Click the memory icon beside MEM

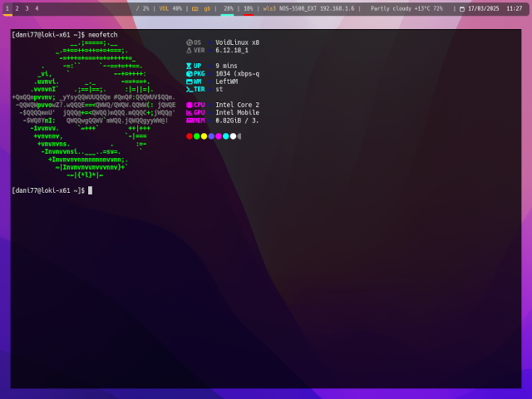click(x=190, y=121)
